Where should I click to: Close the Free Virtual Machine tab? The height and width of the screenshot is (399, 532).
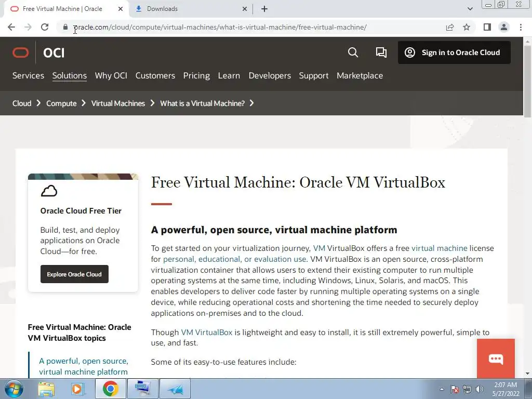coord(121,9)
